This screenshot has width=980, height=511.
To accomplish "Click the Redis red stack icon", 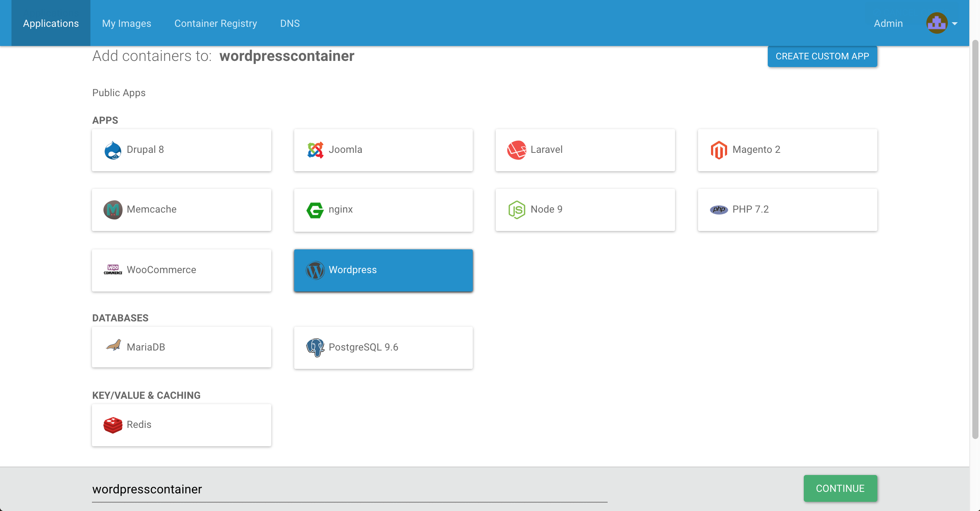I will 113,425.
